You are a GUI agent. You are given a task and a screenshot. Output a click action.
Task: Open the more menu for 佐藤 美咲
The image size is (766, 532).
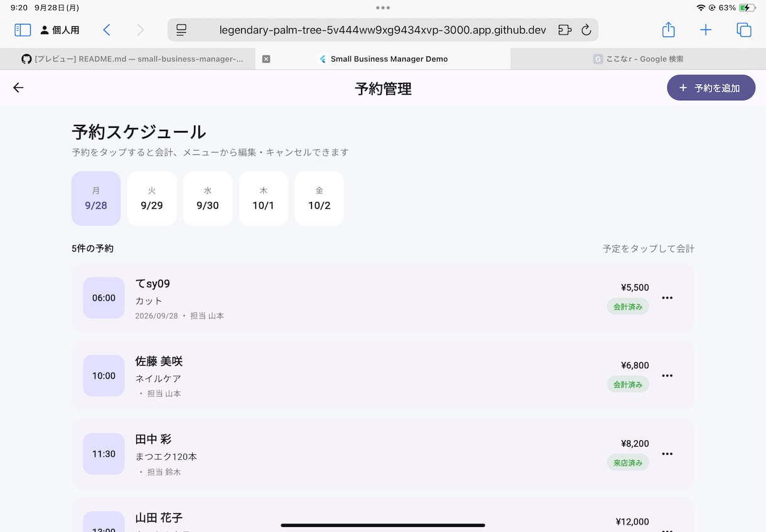coord(667,376)
